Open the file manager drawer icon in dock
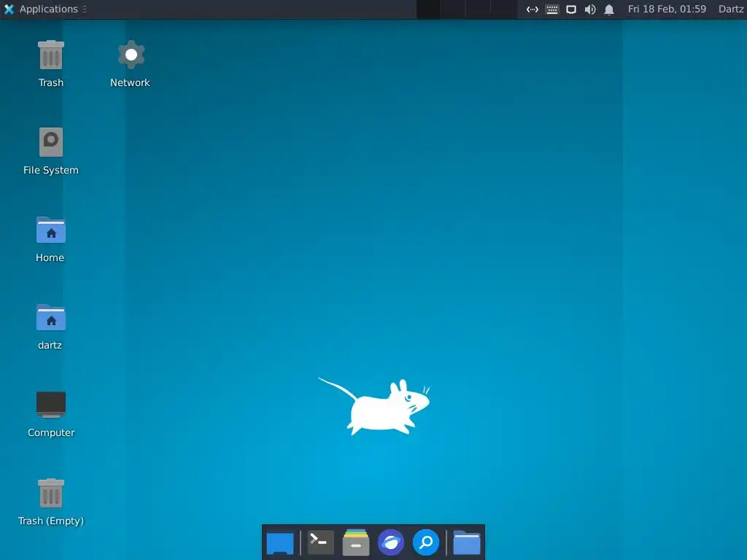 tap(356, 542)
